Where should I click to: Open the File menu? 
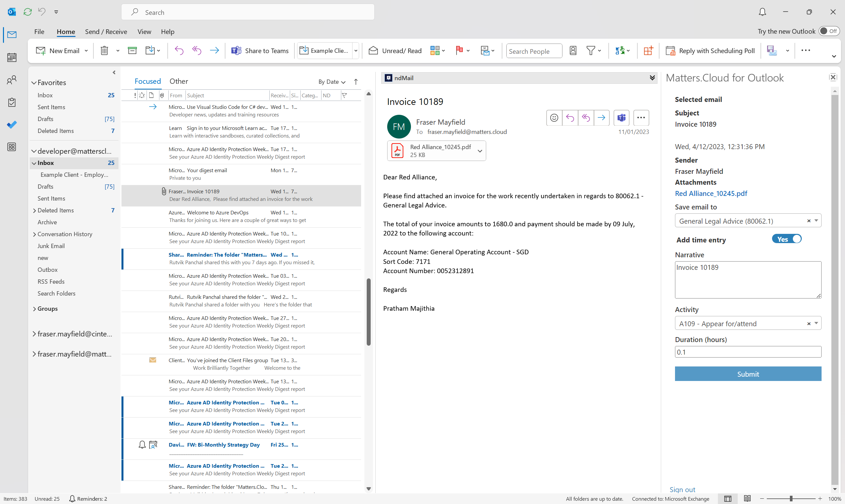tap(39, 32)
